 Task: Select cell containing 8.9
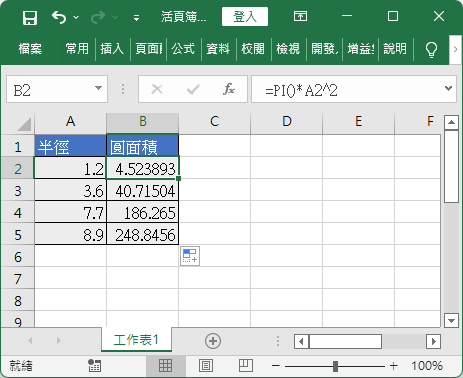70,234
